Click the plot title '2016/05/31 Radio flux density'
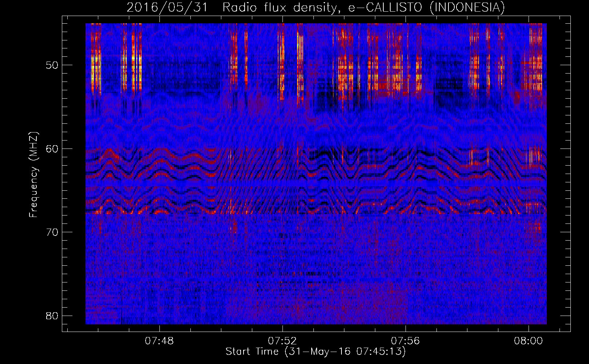The width and height of the screenshot is (589, 364). [316, 8]
